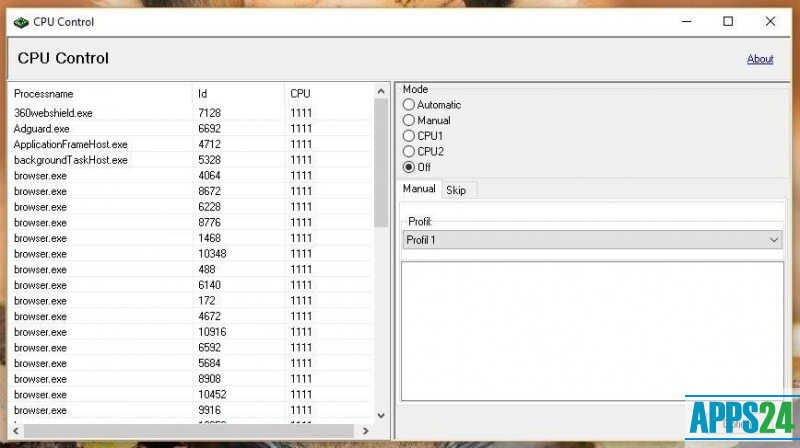Click horizontal scrollbar right arrow
The width and height of the screenshot is (800, 448).
pyautogui.click(x=365, y=431)
